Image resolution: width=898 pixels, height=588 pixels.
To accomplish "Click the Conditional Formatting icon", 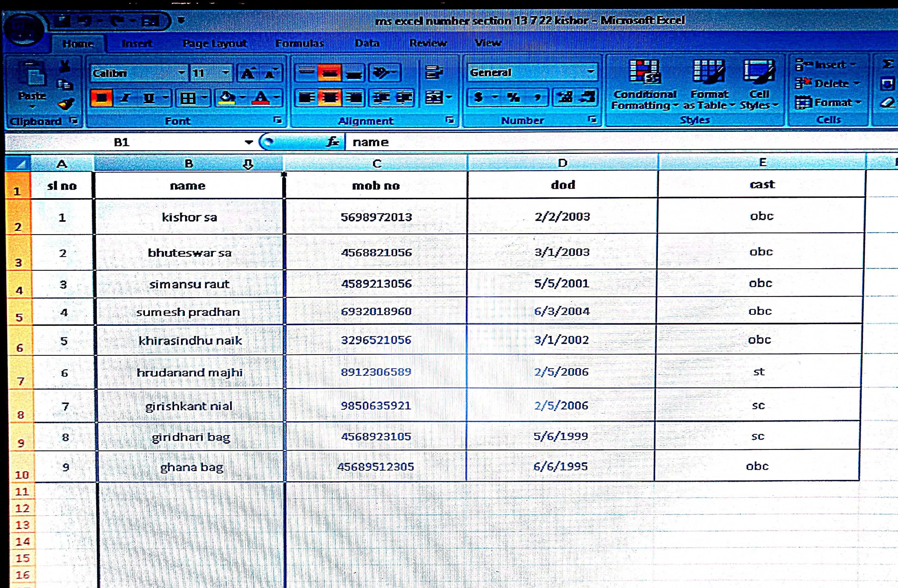I will pyautogui.click(x=644, y=71).
